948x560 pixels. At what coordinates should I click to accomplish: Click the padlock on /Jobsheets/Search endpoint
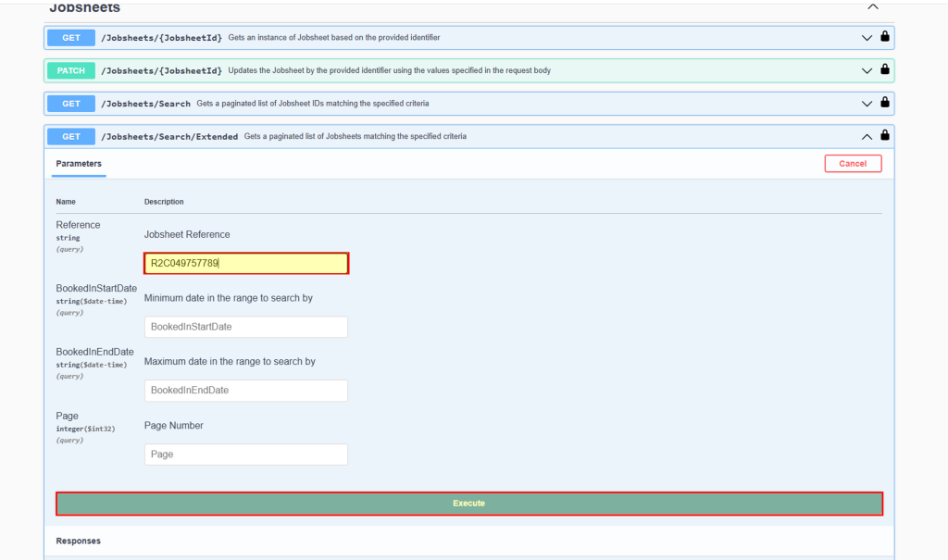click(885, 103)
